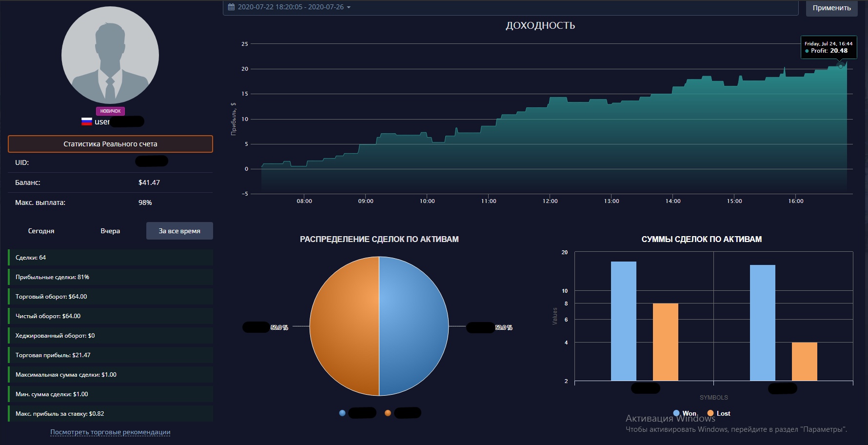The width and height of the screenshot is (868, 445).
Task: Click the Торговая прибыль: $21.47 row
Action: pyautogui.click(x=111, y=355)
